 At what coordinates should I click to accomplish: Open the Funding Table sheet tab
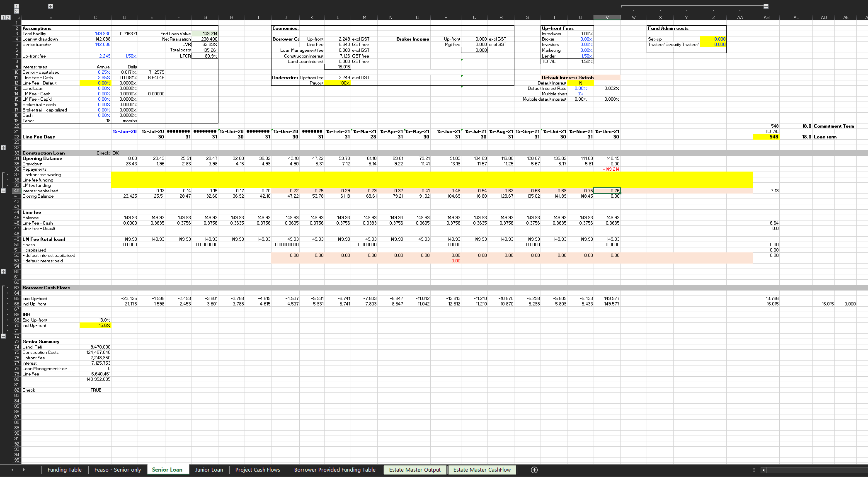pyautogui.click(x=64, y=470)
